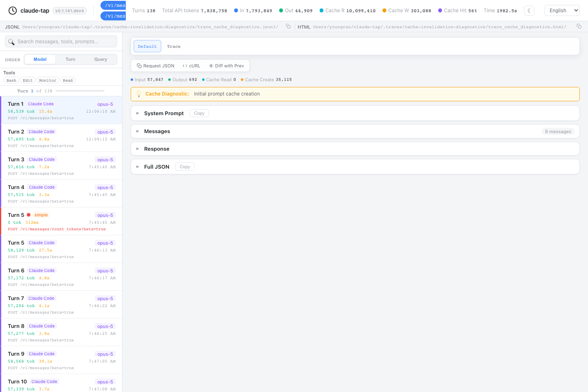Switch to the Trace view tab

click(174, 47)
